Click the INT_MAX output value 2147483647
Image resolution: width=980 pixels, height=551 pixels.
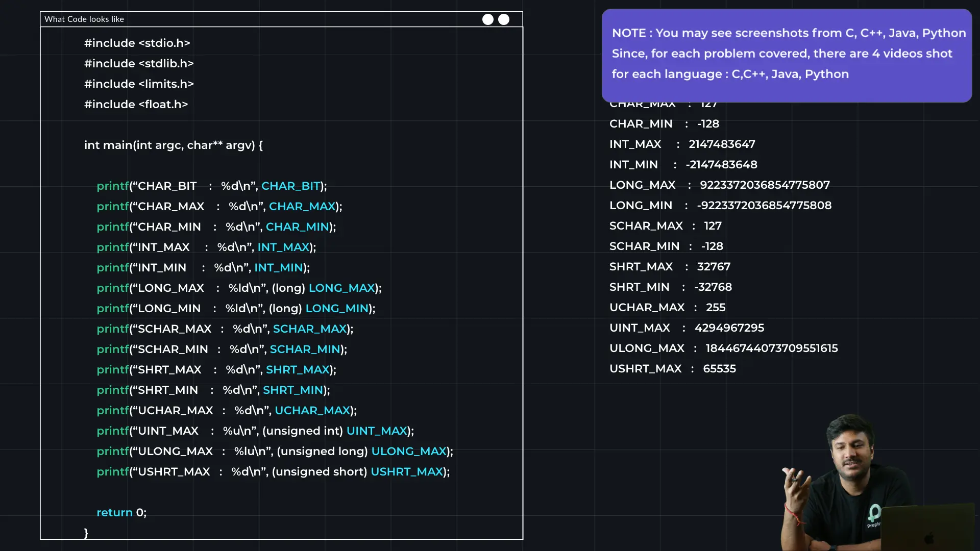[x=722, y=144]
